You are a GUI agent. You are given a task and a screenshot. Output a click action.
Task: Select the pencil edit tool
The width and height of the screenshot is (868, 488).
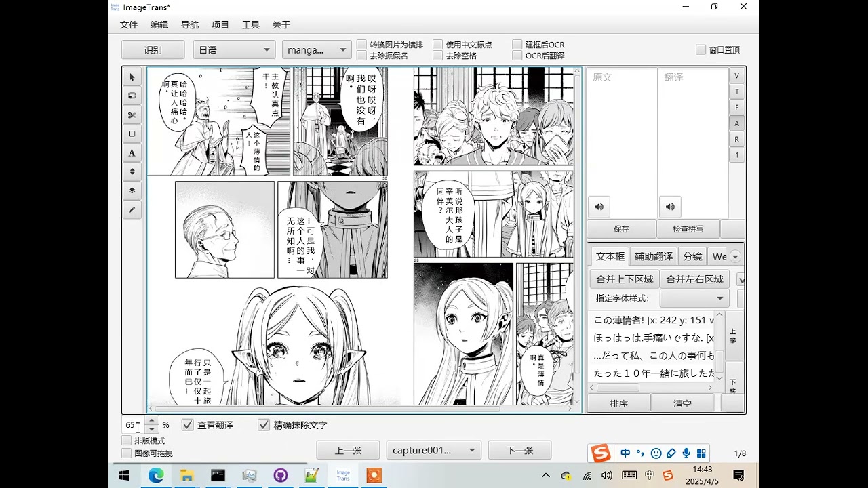(x=132, y=210)
